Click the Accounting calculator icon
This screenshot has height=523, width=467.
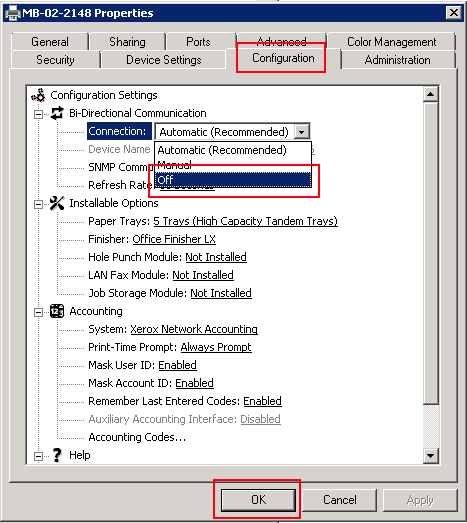point(57,311)
